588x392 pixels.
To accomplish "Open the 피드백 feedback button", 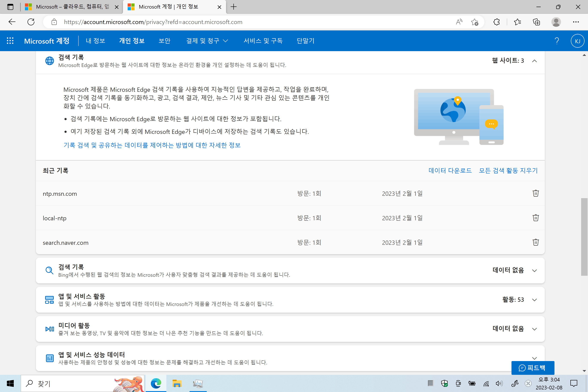I will [533, 368].
